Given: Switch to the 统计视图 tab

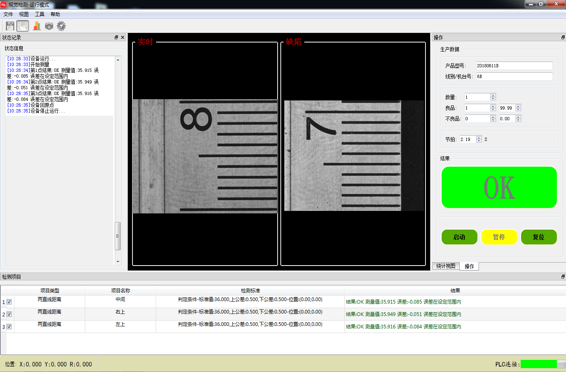Looking at the screenshot, I should coord(446,266).
